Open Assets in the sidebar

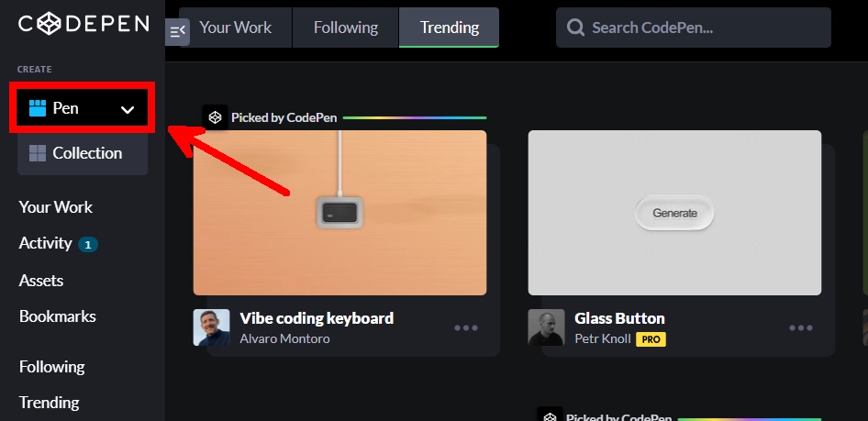pyautogui.click(x=41, y=281)
